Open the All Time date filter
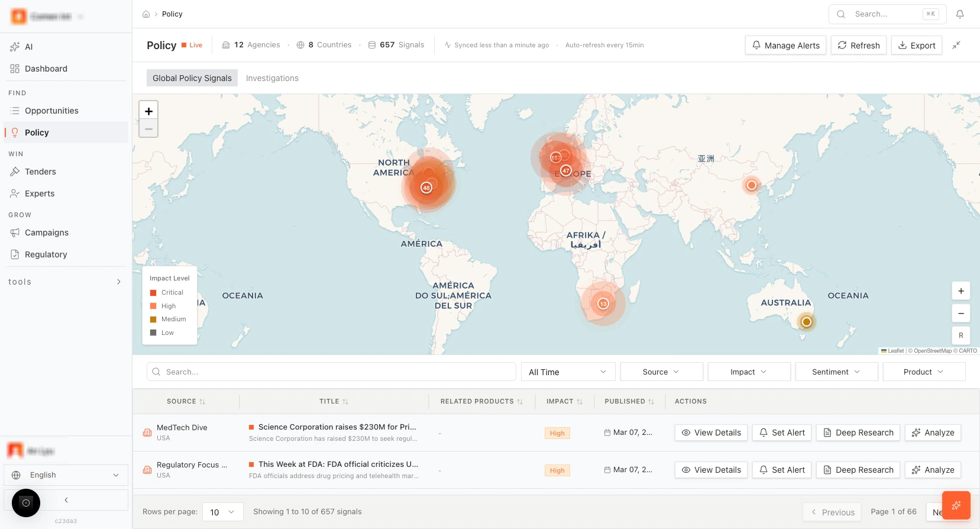The width and height of the screenshot is (980, 529). [568, 372]
